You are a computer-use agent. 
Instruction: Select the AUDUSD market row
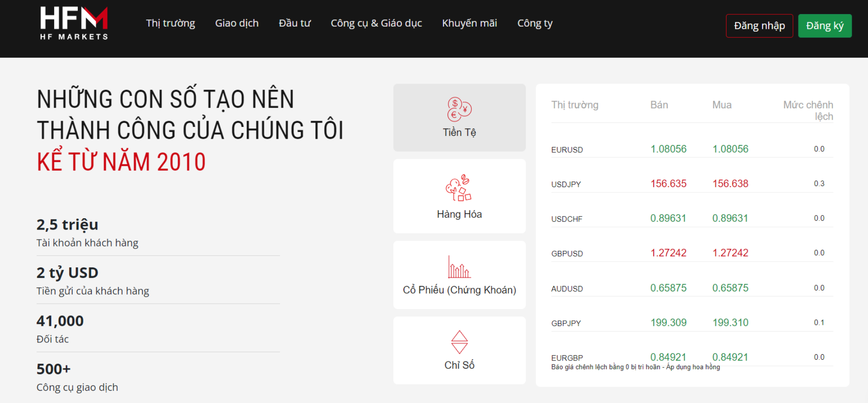pos(692,288)
